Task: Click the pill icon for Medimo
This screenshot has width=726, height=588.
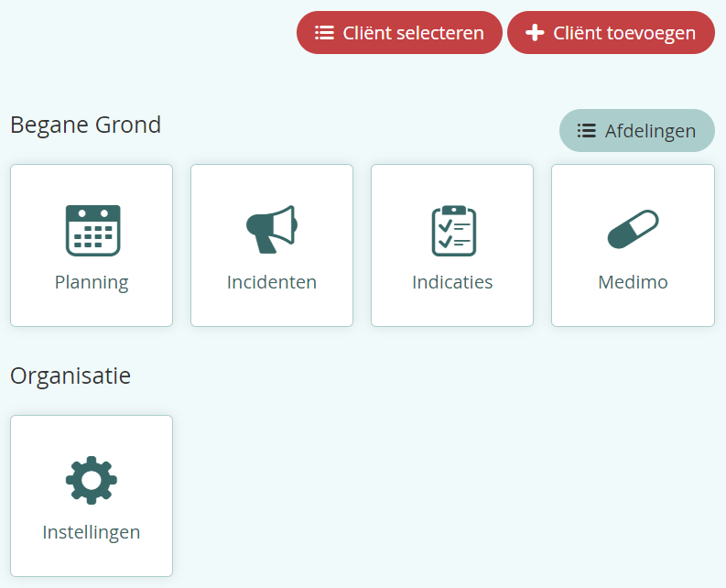Action: (x=633, y=230)
